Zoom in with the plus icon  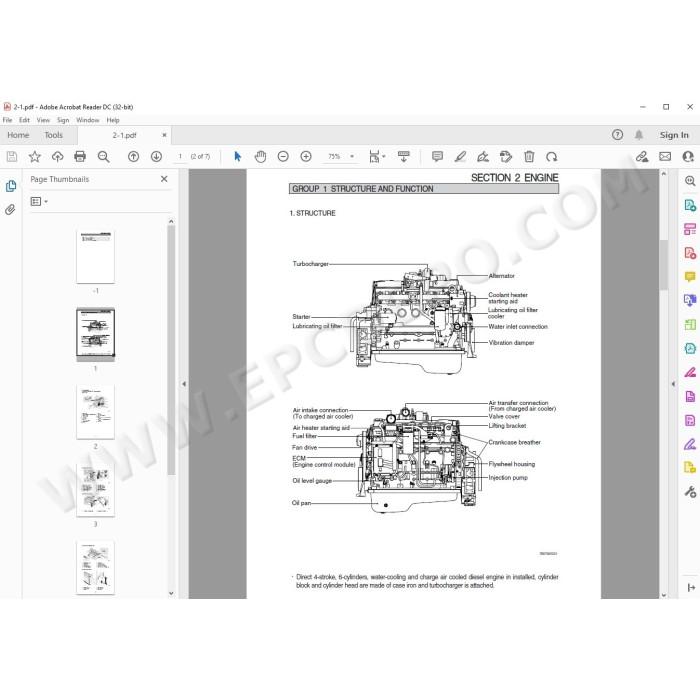click(306, 157)
